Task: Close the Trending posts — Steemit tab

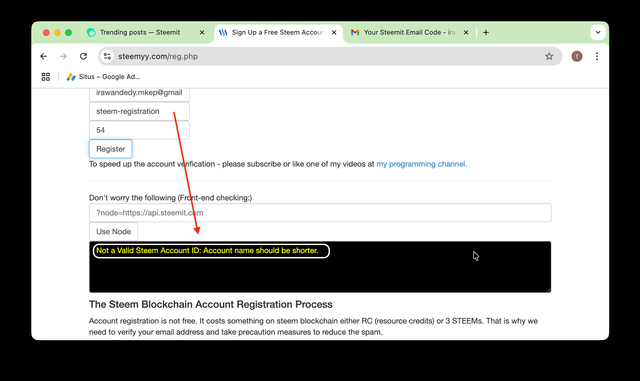Action: 202,32
